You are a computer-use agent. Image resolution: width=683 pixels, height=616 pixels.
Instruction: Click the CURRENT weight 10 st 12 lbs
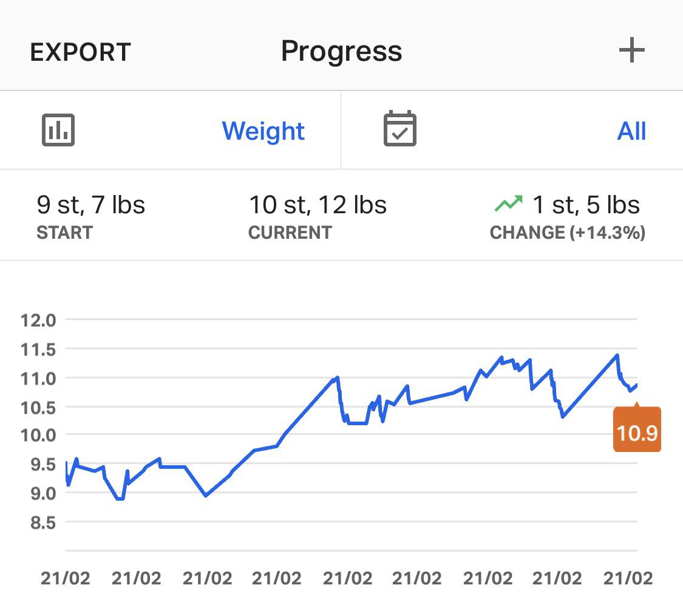tap(317, 205)
